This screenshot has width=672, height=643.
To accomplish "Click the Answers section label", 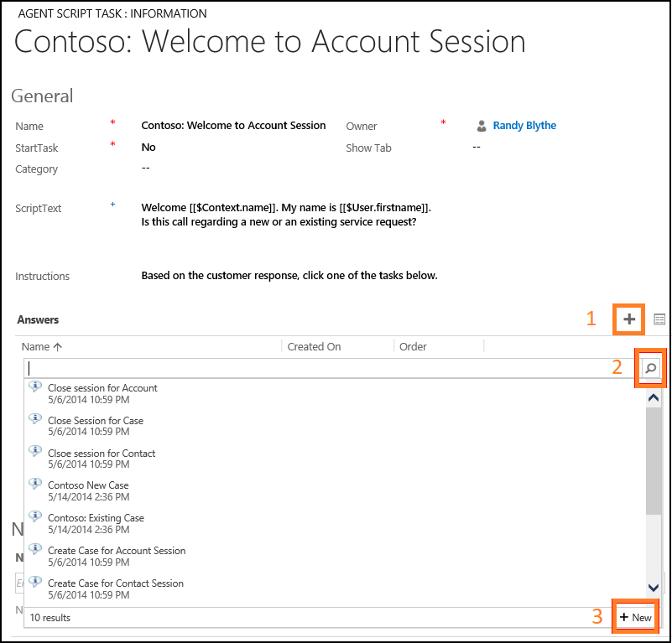I will point(38,320).
